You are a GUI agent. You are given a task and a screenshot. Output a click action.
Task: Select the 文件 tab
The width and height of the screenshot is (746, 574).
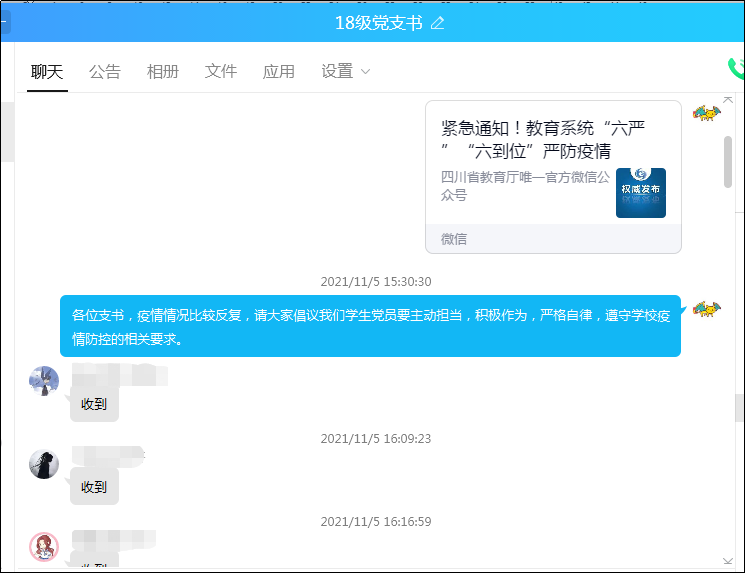(221, 71)
